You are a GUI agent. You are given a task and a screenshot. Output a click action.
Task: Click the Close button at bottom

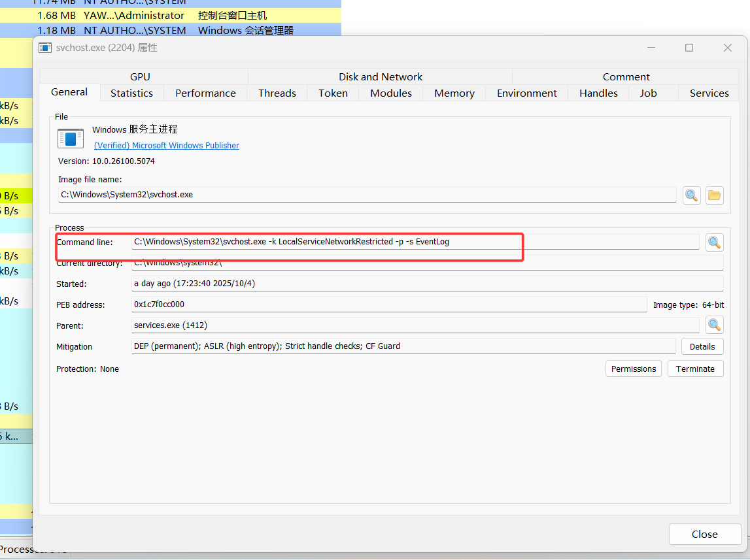point(705,534)
